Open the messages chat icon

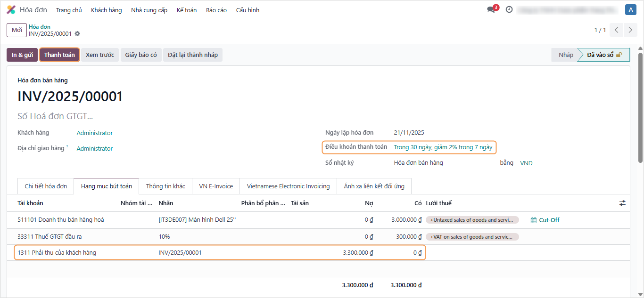pos(491,9)
